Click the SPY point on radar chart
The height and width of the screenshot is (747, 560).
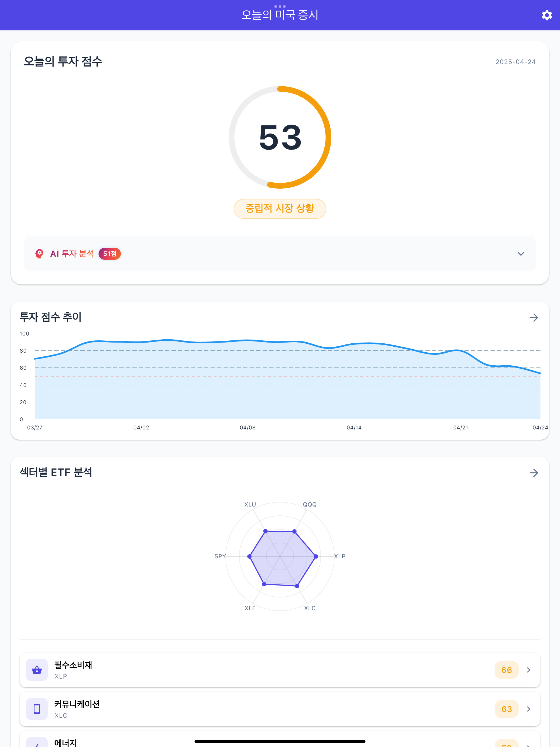(x=249, y=556)
